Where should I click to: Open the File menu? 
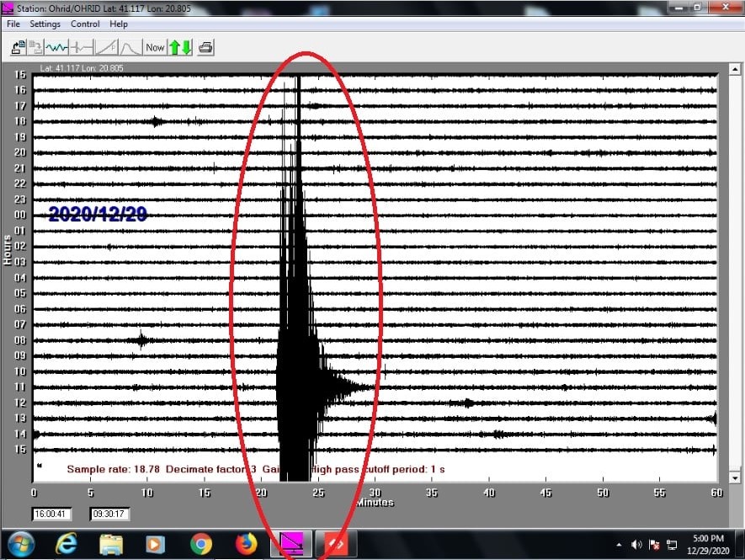pos(13,24)
